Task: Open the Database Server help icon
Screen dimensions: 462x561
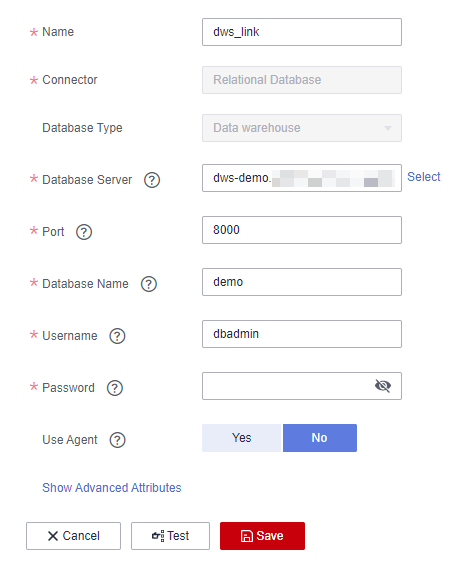Action: click(x=152, y=180)
